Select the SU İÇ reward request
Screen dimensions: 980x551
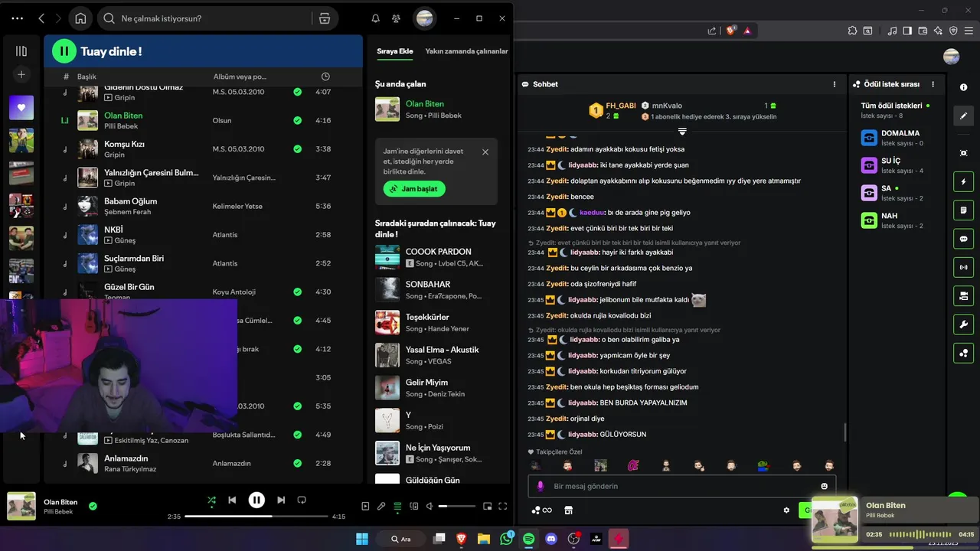pyautogui.click(x=896, y=165)
